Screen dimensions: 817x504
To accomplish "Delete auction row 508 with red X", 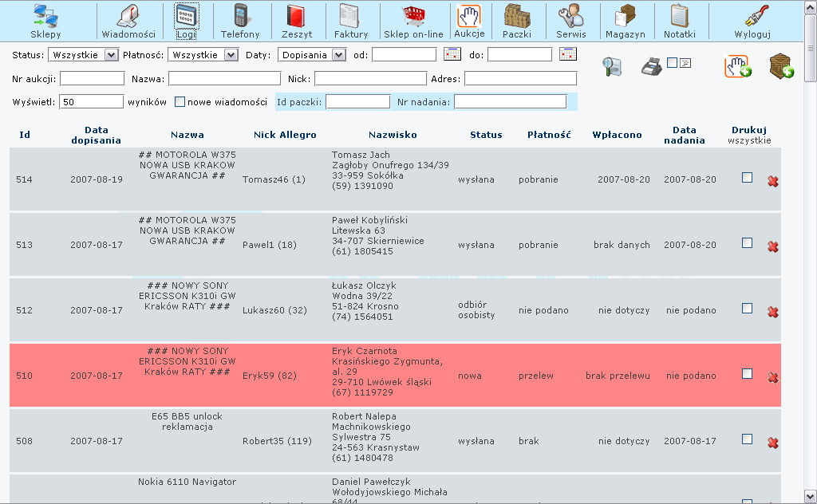I will [x=772, y=443].
